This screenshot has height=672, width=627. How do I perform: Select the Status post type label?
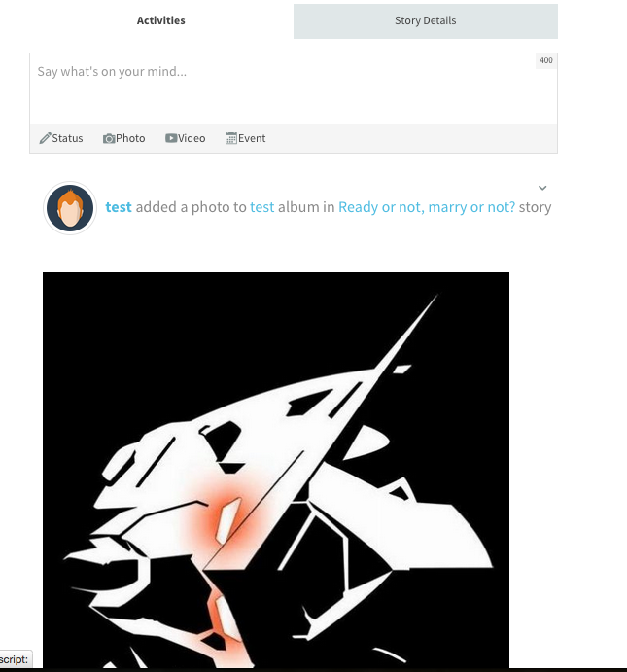pos(67,138)
